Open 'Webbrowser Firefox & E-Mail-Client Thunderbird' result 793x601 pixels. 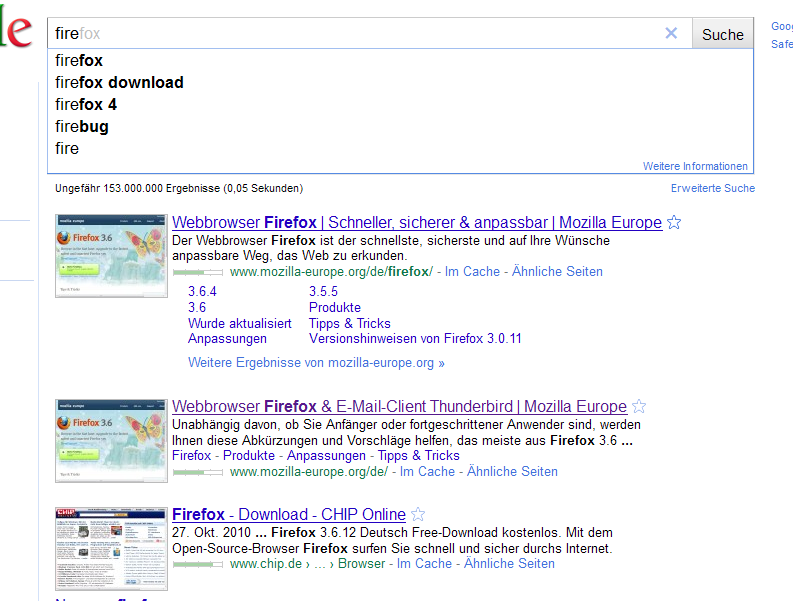(399, 407)
